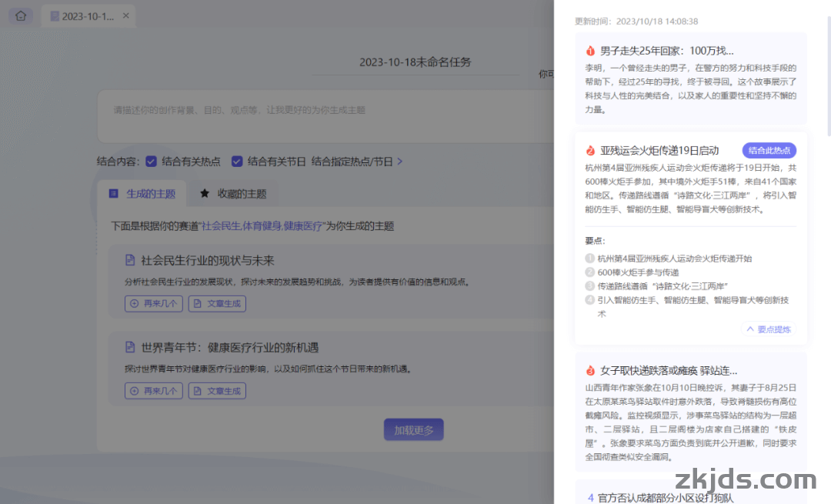Open hot topic 官方否认成都部分小区设打狗队
Viewport: 831px width, 504px height.
pyautogui.click(x=666, y=498)
